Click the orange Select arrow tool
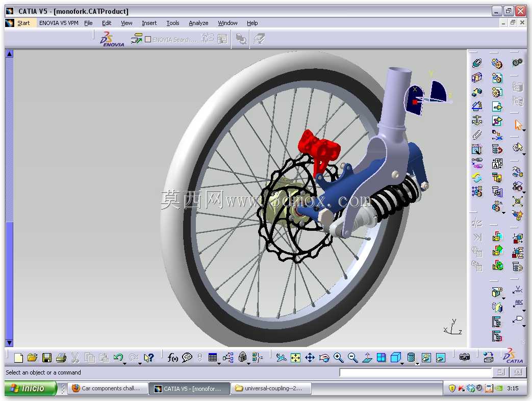The image size is (532, 401). click(x=518, y=125)
